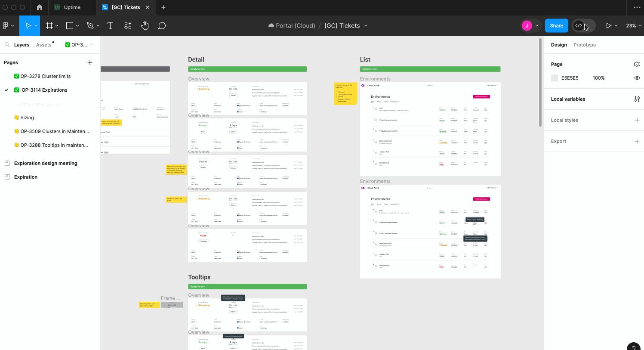Click the E5E5E5 page color swatch
This screenshot has width=644, height=350.
555,78
